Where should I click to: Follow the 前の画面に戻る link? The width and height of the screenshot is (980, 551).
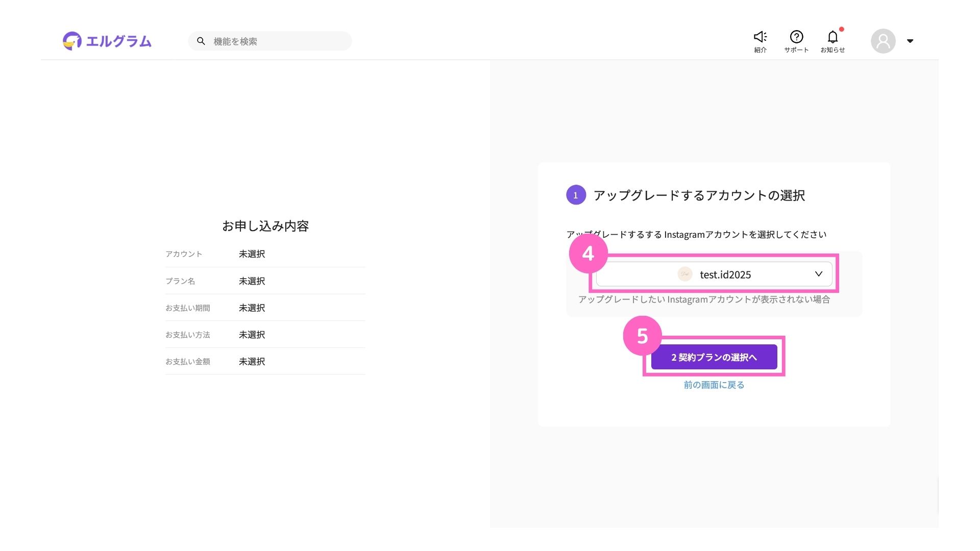click(714, 385)
